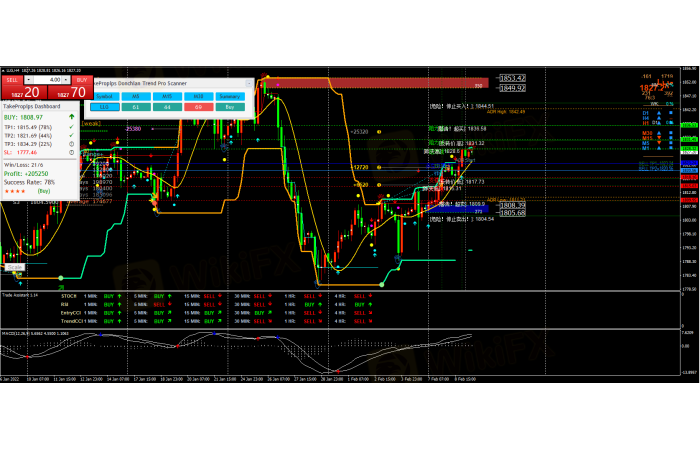Screen dimensions: 700x450
Task: Click the red SELL button
Action: [x=12, y=77]
